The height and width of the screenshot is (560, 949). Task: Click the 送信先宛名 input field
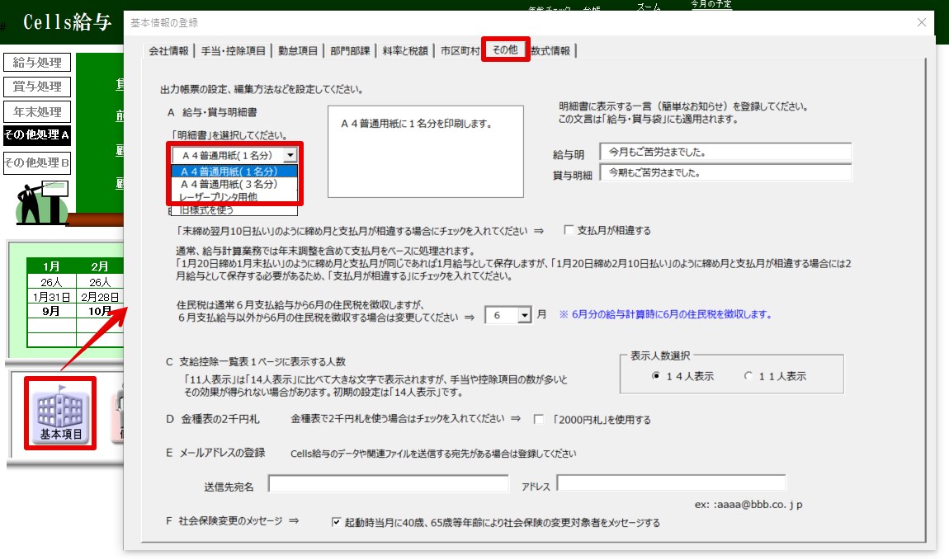coord(387,484)
